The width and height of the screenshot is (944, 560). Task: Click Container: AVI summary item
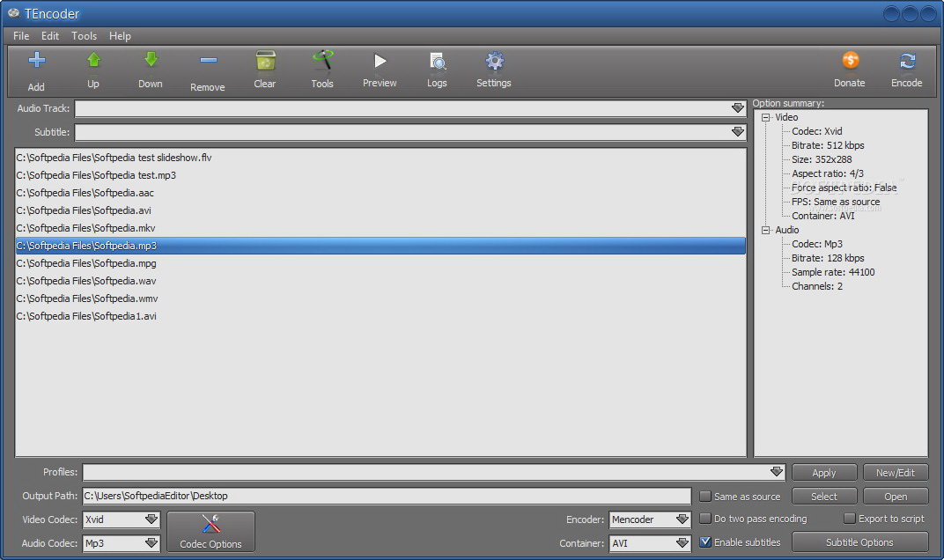point(823,216)
